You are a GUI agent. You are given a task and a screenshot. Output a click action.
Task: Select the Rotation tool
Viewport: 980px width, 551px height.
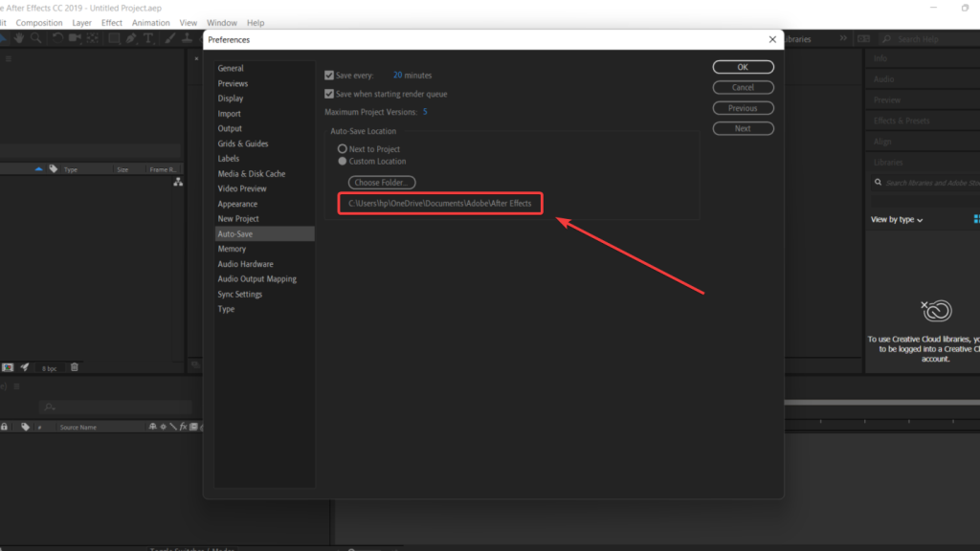[56, 38]
